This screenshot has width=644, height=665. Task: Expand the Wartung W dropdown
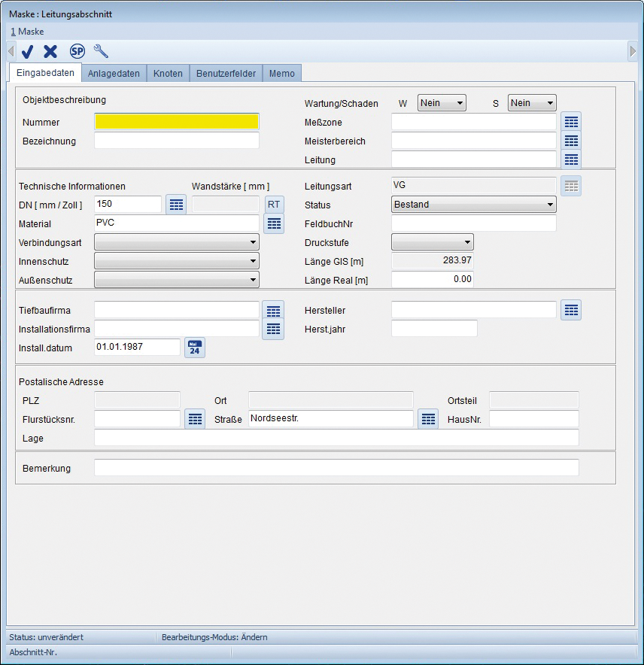pyautogui.click(x=442, y=103)
